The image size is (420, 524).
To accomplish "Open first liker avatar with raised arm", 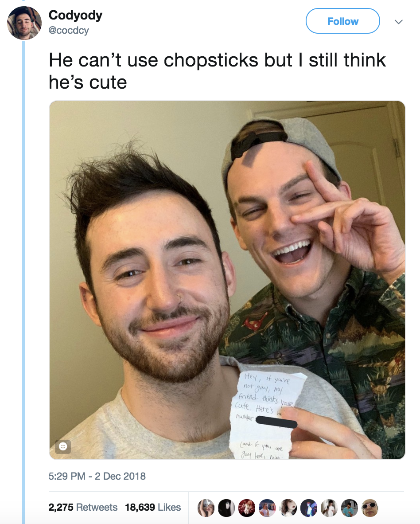I will click(x=206, y=508).
